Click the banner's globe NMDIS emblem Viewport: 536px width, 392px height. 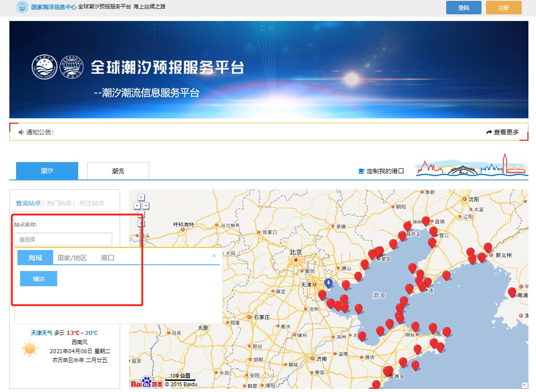tap(72, 67)
